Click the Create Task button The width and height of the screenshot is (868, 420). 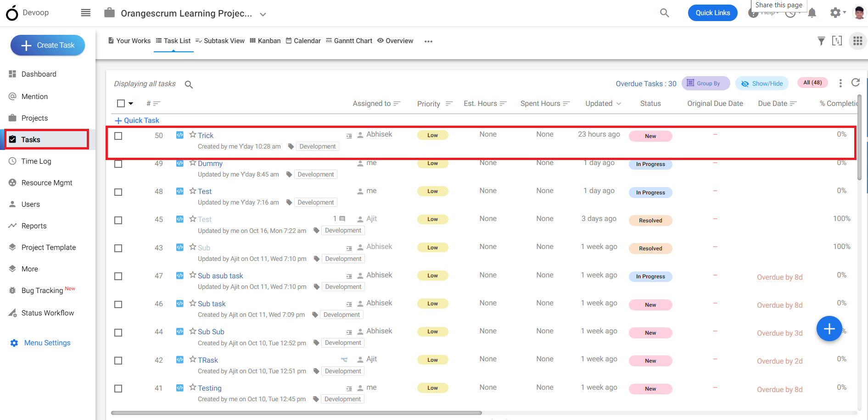[48, 45]
